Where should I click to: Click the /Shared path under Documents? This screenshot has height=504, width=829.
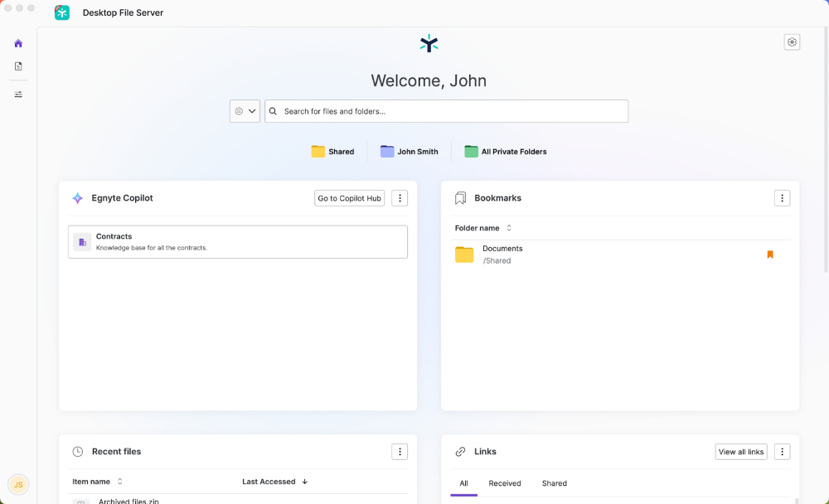(x=497, y=261)
